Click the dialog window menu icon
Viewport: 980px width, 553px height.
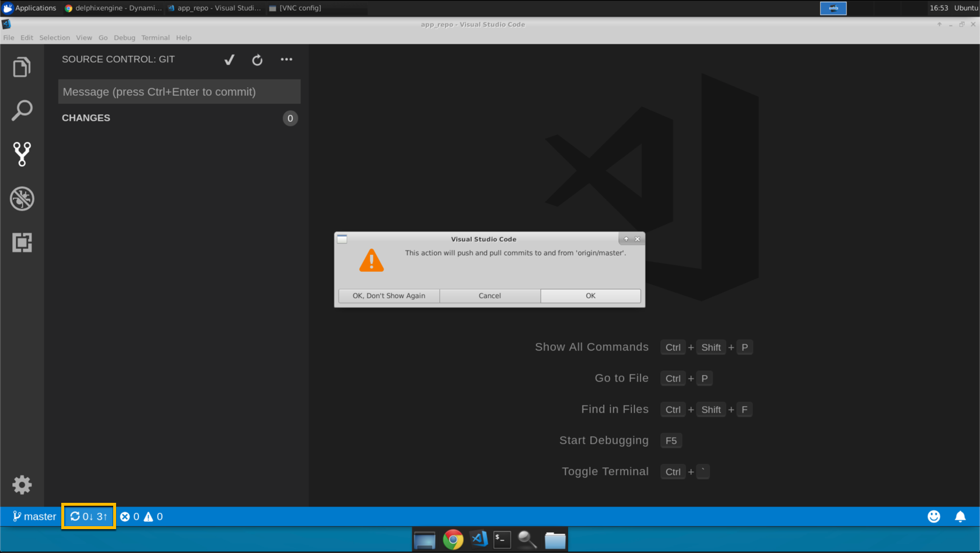click(342, 239)
